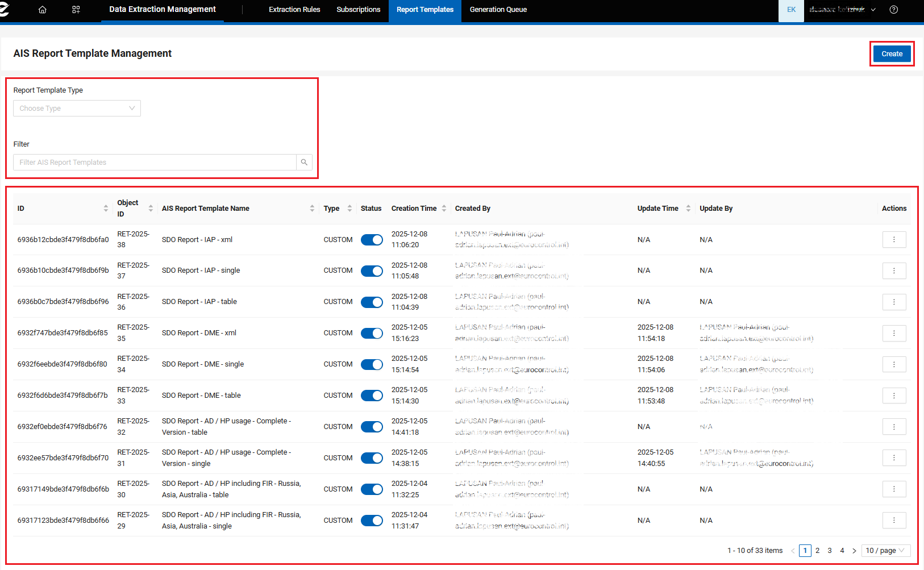Sort by Update Time arrows
Viewport: 924px width, 570px height.
[x=688, y=209]
